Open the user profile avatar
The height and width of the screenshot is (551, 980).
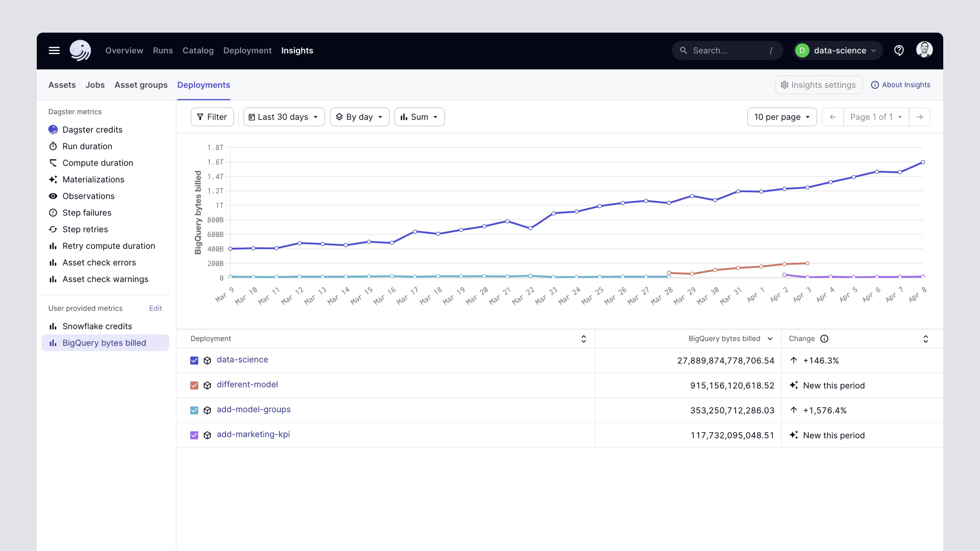[x=924, y=50]
